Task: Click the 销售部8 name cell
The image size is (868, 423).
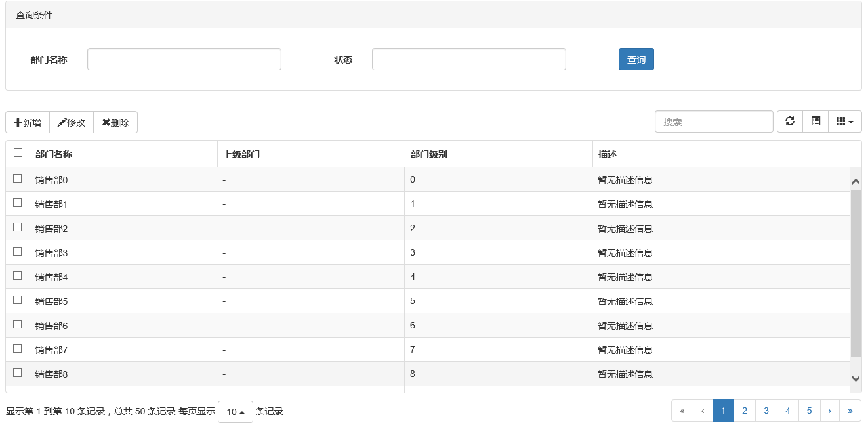Action: 123,374
